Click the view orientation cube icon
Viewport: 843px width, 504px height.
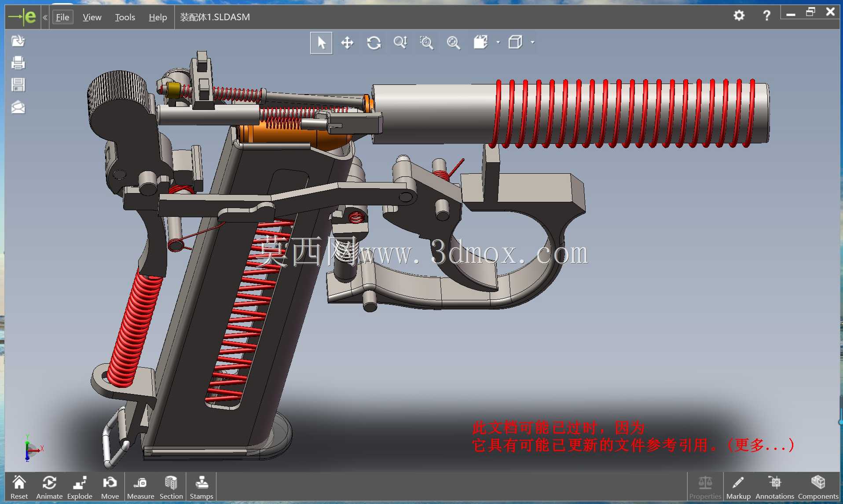[480, 42]
